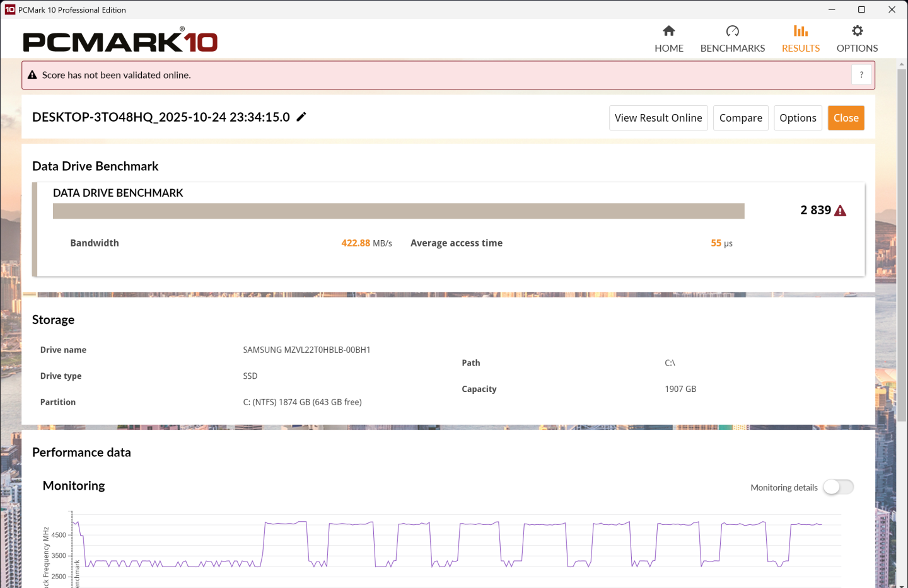This screenshot has height=588, width=908.
Task: Click the 'Score has not been validated online.' message
Action: pos(117,75)
